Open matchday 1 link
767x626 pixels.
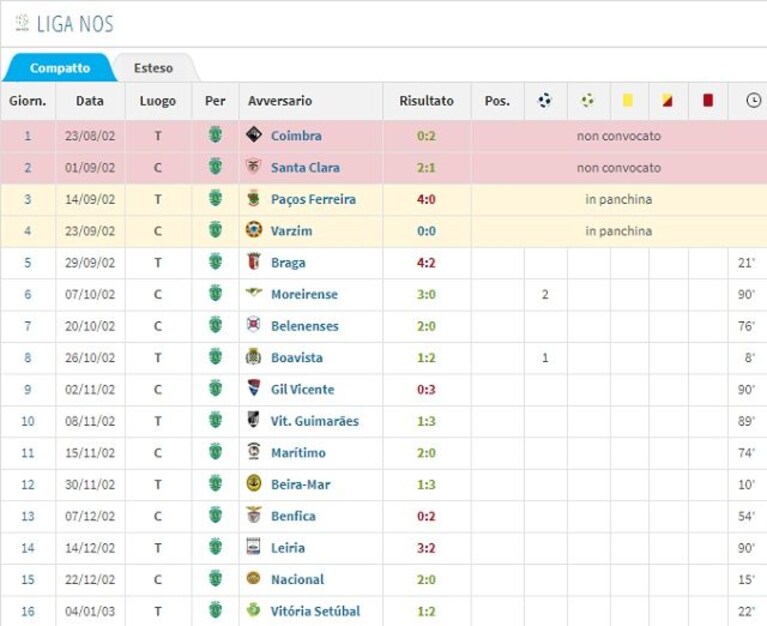coord(28,135)
